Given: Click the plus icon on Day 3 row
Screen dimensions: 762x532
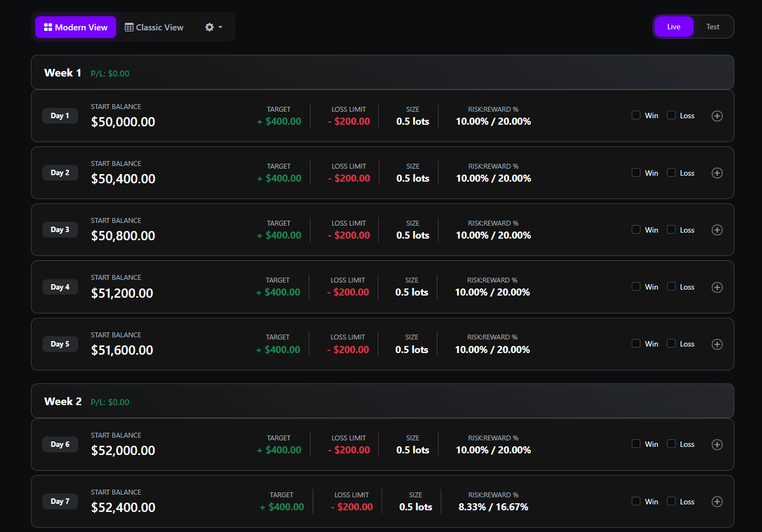Looking at the screenshot, I should click(x=717, y=229).
